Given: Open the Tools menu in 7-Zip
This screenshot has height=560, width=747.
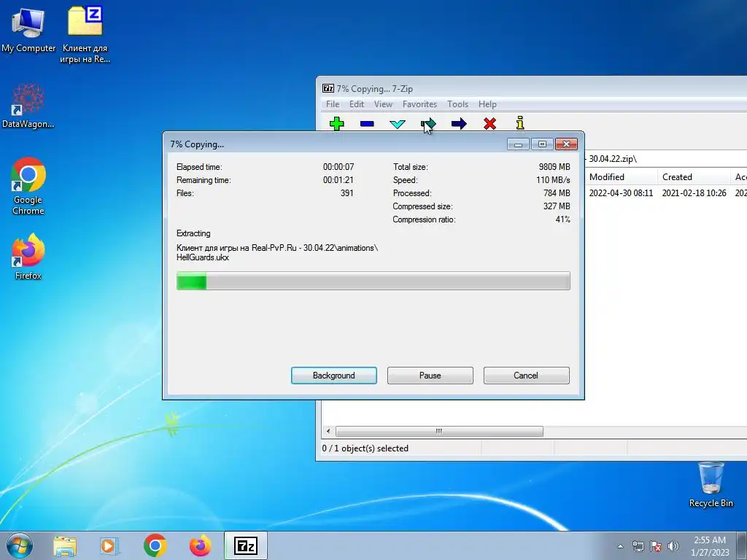Looking at the screenshot, I should coord(458,104).
